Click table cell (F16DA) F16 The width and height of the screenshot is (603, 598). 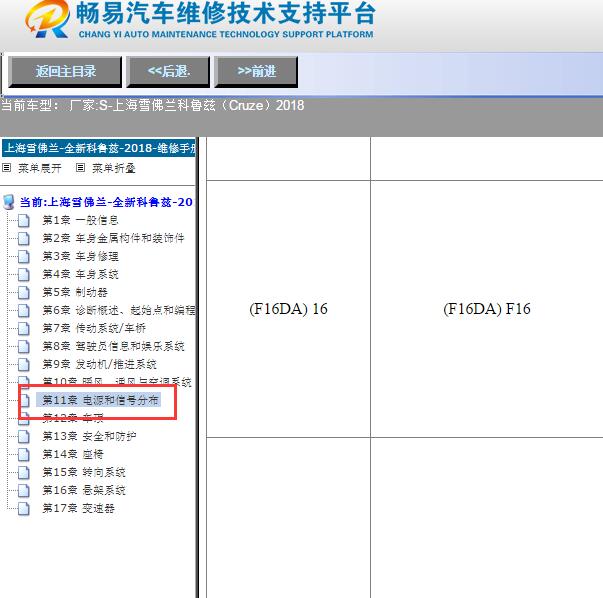coord(487,309)
